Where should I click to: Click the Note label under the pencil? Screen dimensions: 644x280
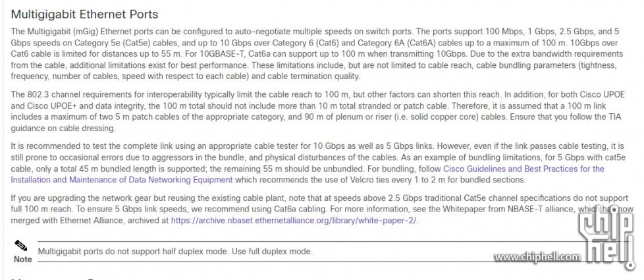22,260
